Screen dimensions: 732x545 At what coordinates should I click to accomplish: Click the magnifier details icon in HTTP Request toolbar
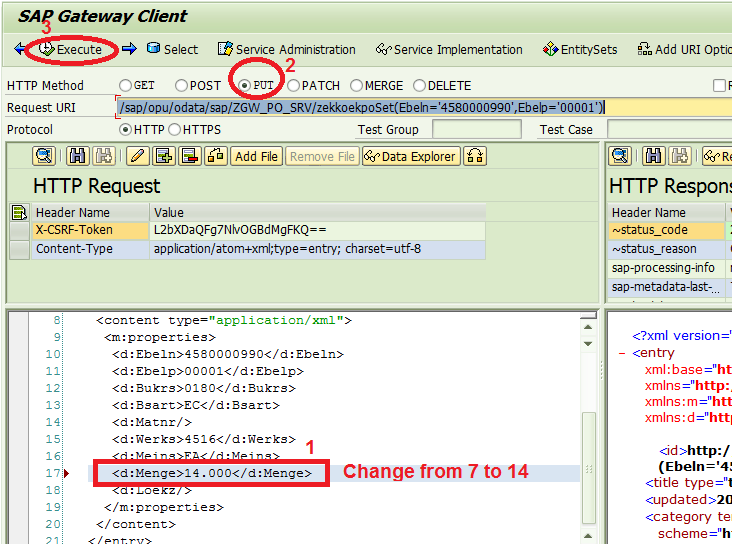(x=44, y=156)
